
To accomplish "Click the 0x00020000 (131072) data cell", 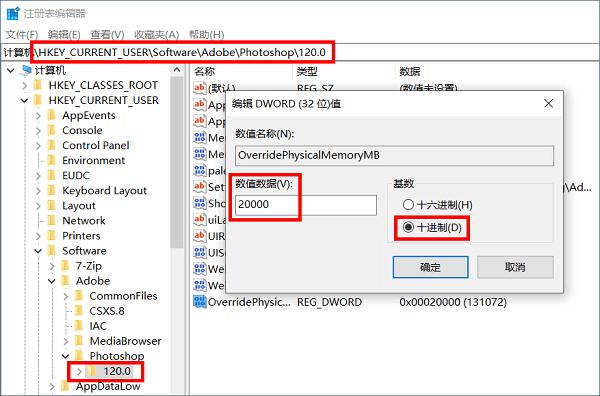I will coord(453,302).
